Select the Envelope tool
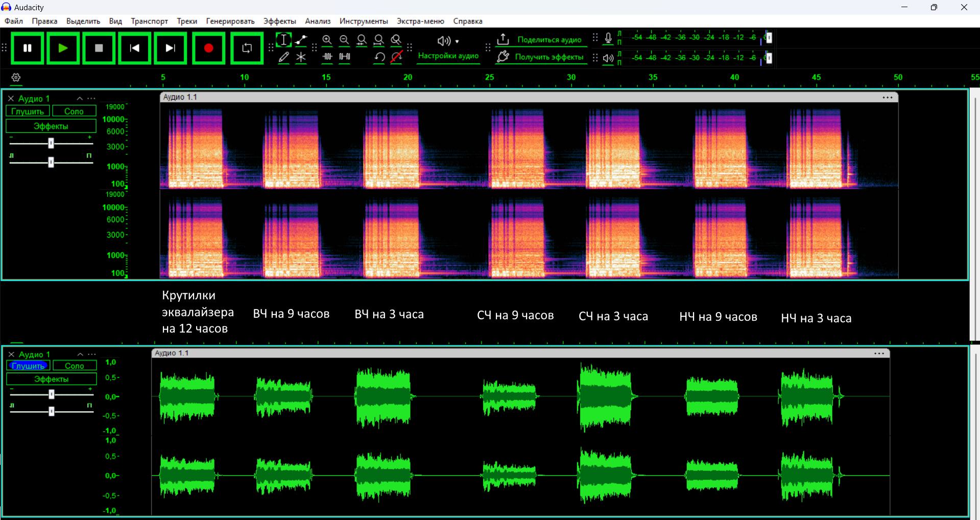 tap(301, 40)
